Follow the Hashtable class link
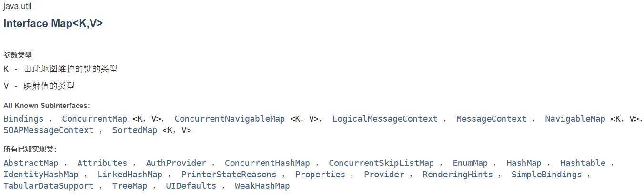The height and width of the screenshot is (194, 644). click(583, 163)
